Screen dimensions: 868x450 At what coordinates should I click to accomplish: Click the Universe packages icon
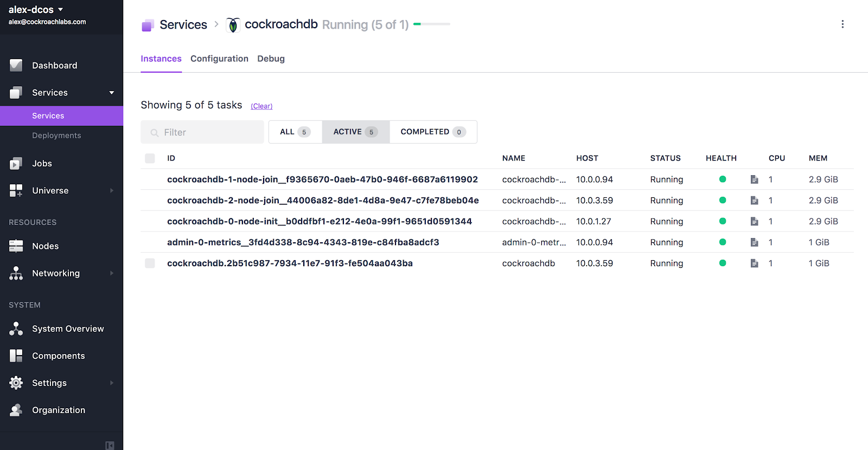click(x=16, y=191)
